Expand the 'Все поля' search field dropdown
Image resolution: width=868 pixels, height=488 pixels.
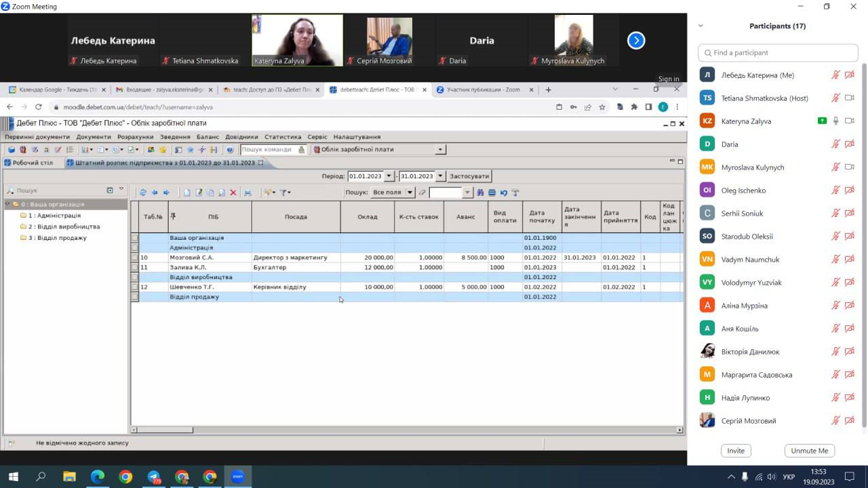(x=410, y=192)
